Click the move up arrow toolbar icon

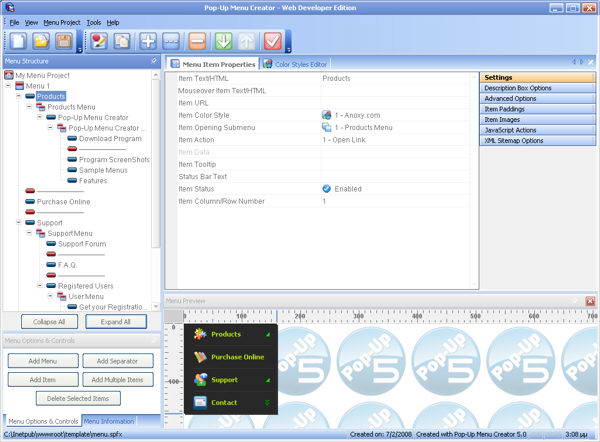point(246,41)
